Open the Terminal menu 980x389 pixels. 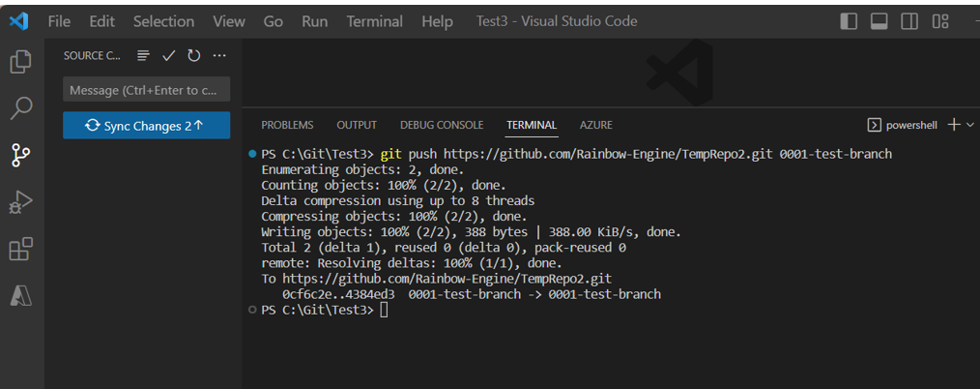[x=375, y=21]
